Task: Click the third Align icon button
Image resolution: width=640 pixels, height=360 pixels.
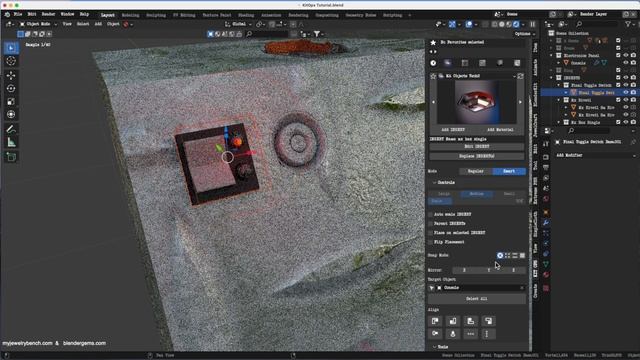Action: click(470, 321)
